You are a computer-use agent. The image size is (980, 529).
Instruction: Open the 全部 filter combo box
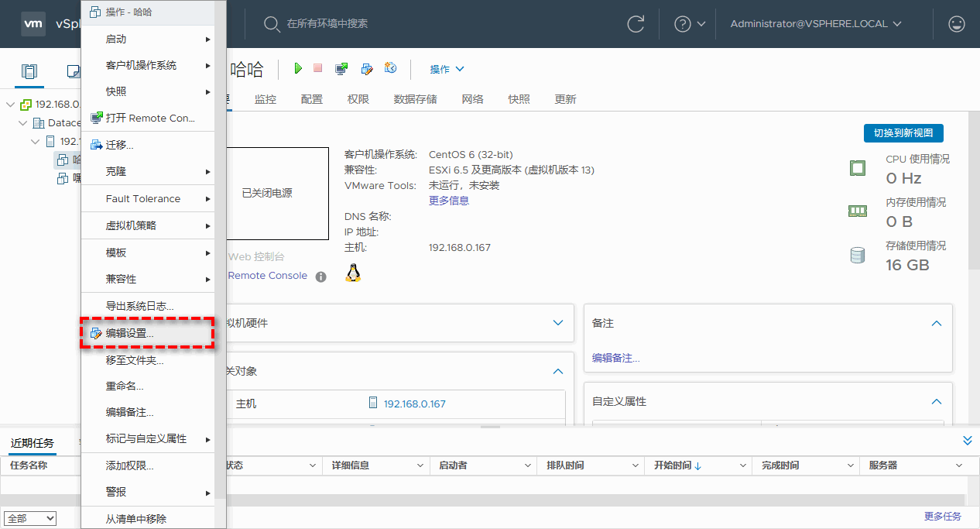point(30,518)
